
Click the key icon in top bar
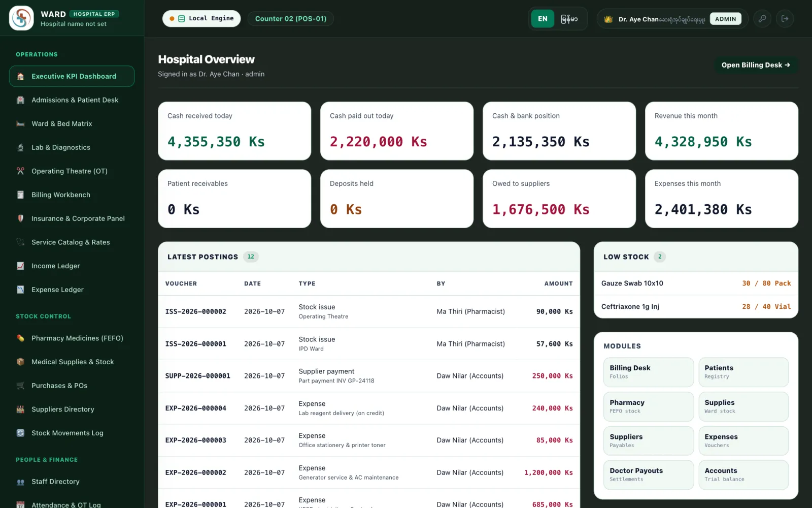(x=762, y=19)
